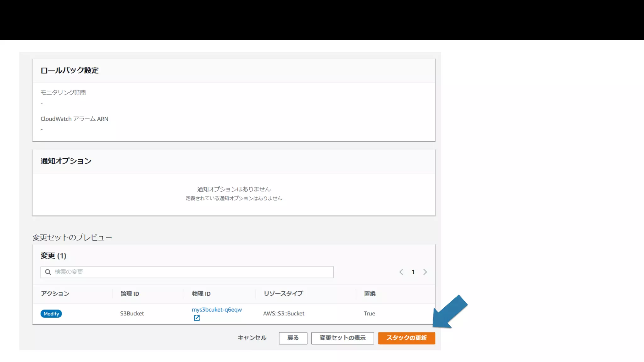Go to previous page with left chevron
Viewport: 644px width, 362px height.
(x=401, y=272)
